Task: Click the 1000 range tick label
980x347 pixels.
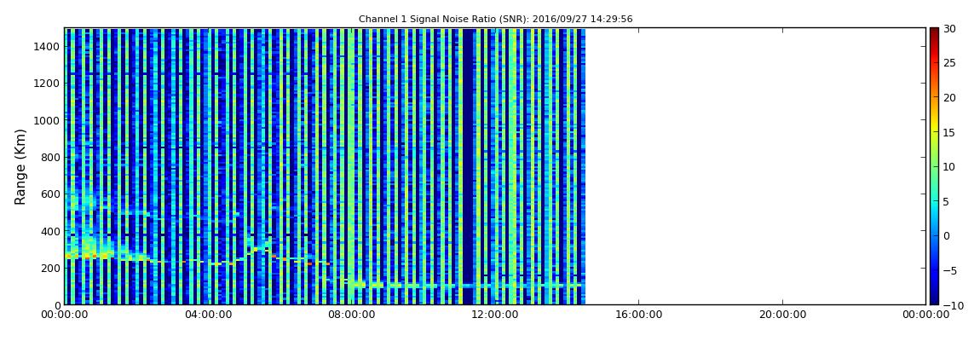Action: [x=48, y=120]
